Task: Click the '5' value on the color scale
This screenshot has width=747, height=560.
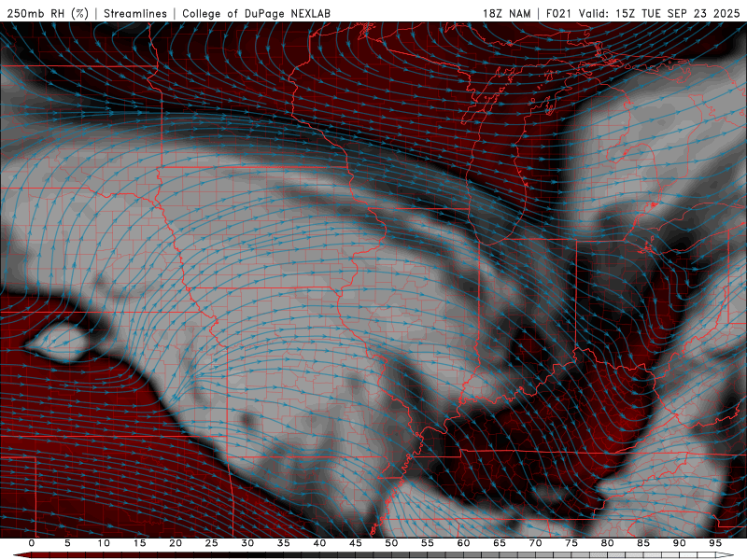Action: click(67, 543)
